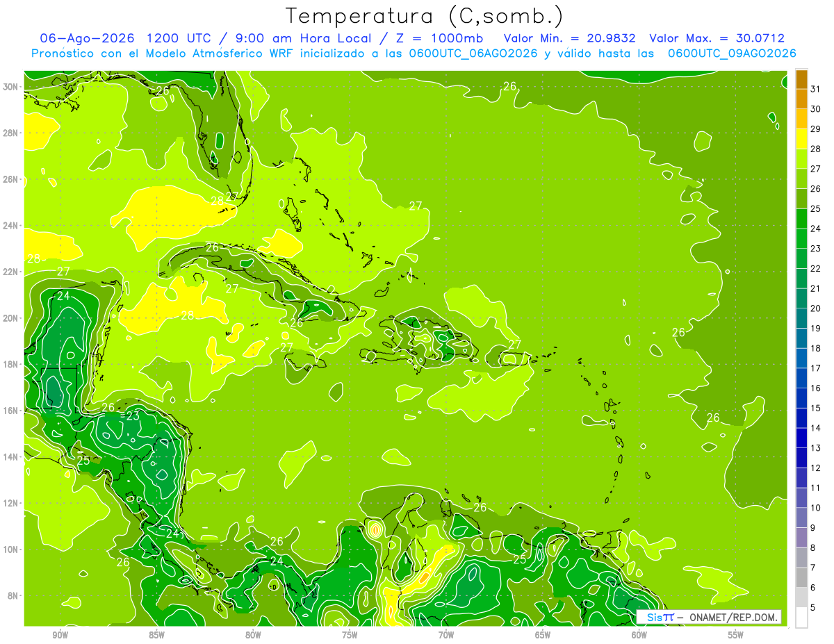Click the '65W' longitude axis label

tap(543, 636)
